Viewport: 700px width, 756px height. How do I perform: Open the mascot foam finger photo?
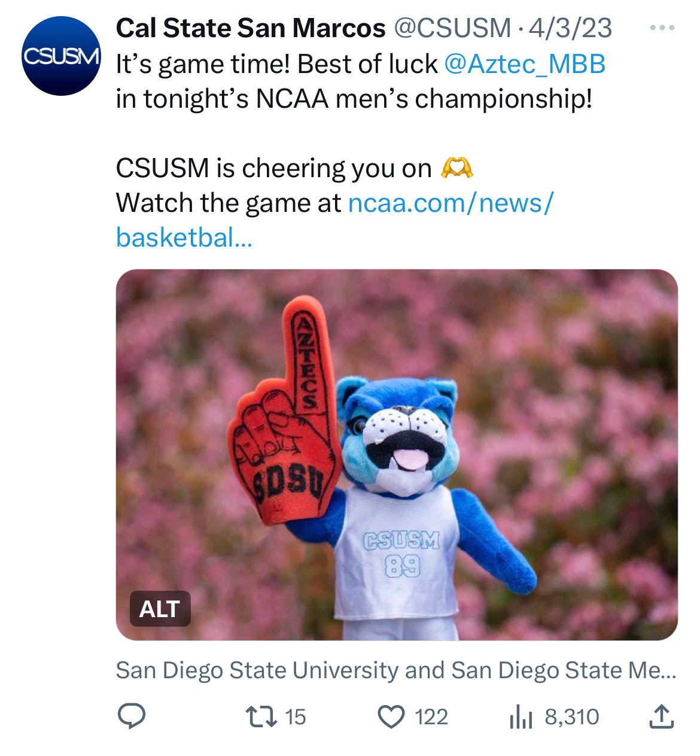(396, 454)
